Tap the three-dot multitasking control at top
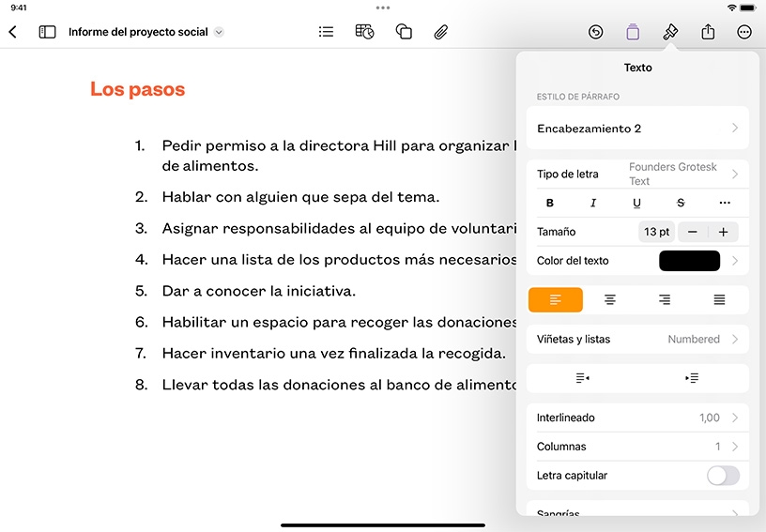This screenshot has height=532, width=766. pos(383,8)
